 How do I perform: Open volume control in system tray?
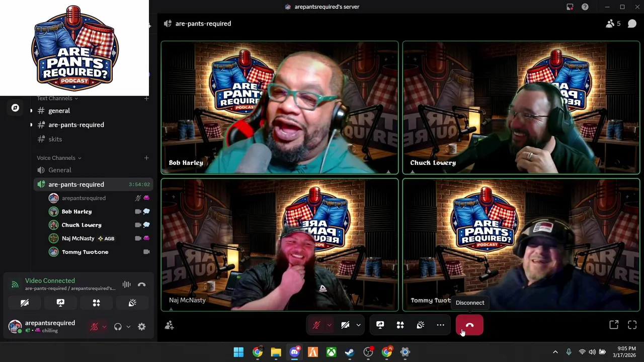[592, 352]
